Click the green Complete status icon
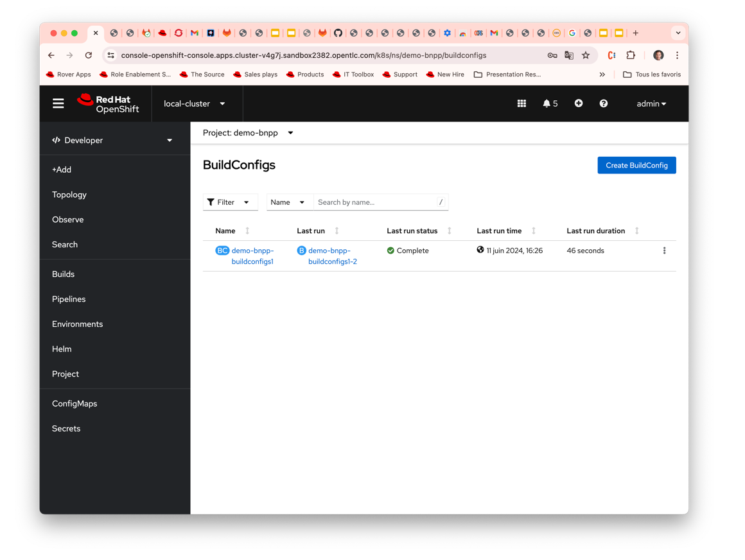745x560 pixels. click(390, 250)
